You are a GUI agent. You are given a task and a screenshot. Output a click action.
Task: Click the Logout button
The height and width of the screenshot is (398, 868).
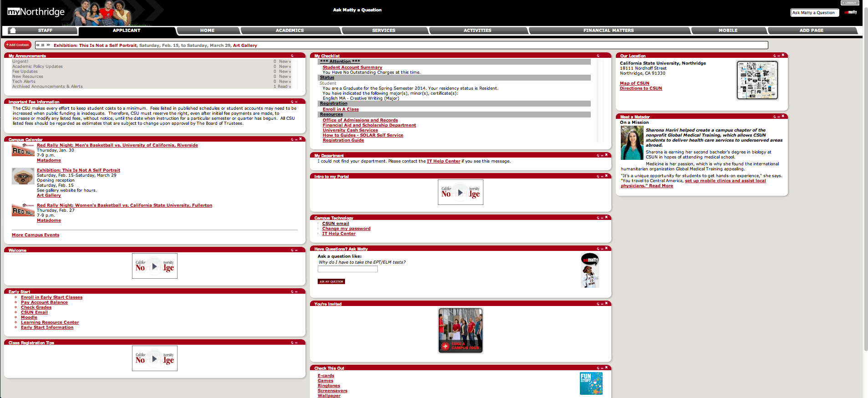849,3
